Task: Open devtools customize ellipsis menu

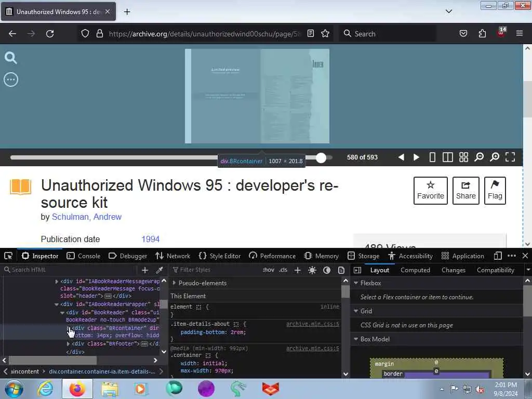Action: coord(512,256)
